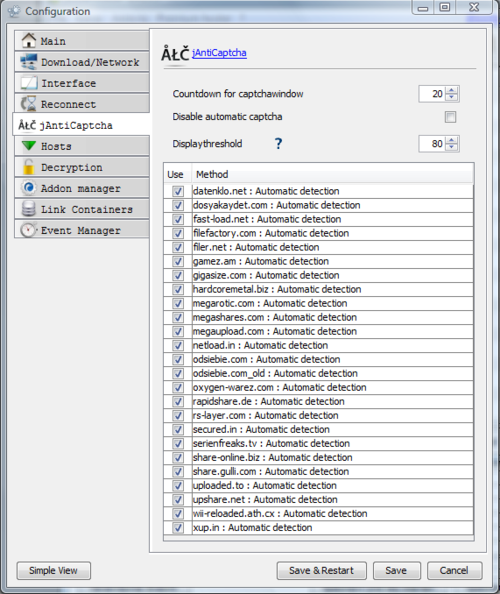The image size is (500, 594).
Task: Uncheck dosyakaydet.com checkbox
Action: [x=178, y=205]
